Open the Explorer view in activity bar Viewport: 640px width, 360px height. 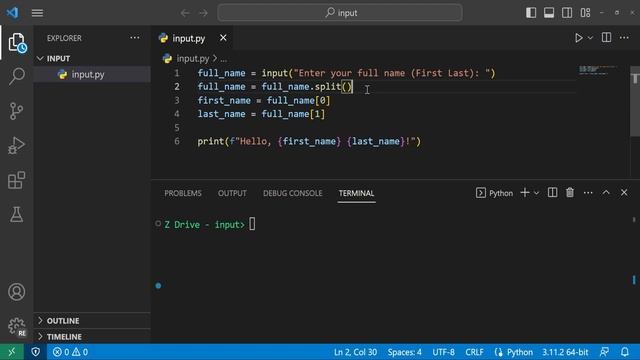[x=17, y=42]
